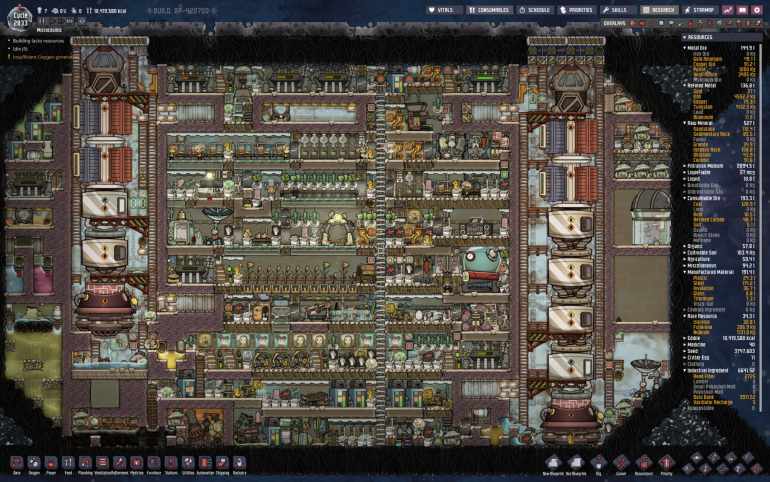
Task: Collapse the Manufactured Material category
Action: 720,272
